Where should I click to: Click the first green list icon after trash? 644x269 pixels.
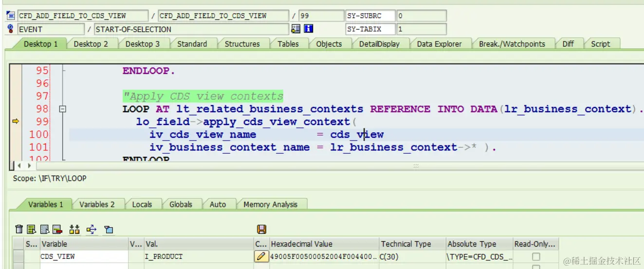pyautogui.click(x=32, y=229)
